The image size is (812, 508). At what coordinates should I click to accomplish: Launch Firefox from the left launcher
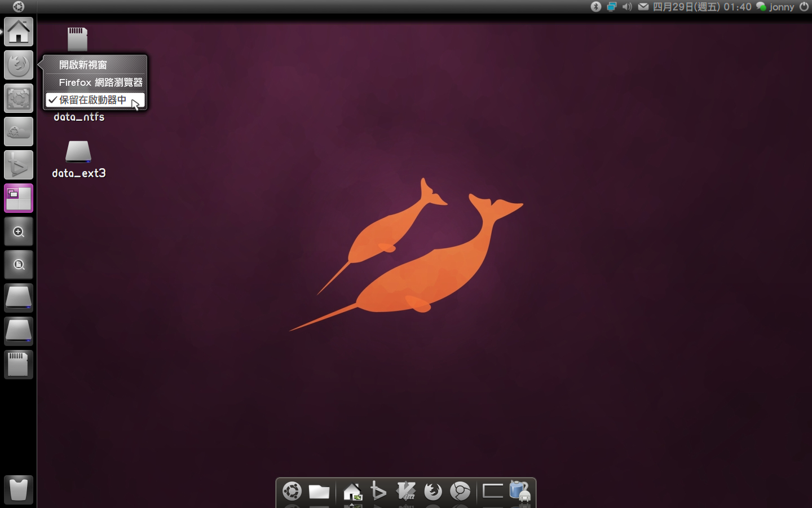pos(19,65)
